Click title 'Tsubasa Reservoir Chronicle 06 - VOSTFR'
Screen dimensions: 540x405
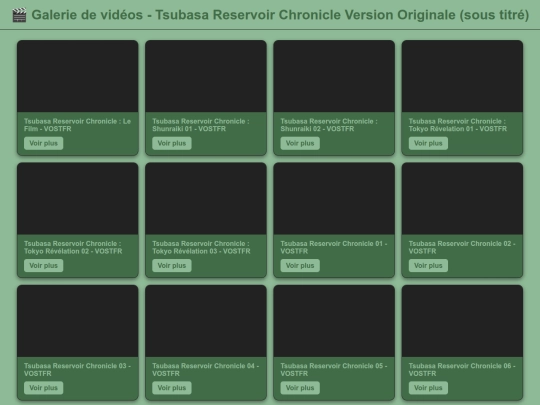point(462,370)
